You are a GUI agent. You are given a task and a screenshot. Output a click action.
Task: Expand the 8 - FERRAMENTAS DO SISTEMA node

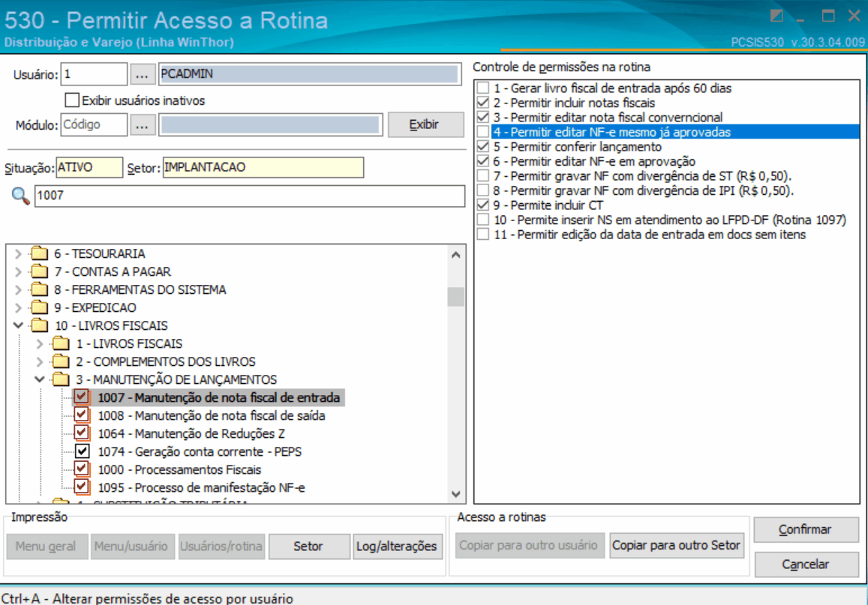pyautogui.click(x=18, y=290)
